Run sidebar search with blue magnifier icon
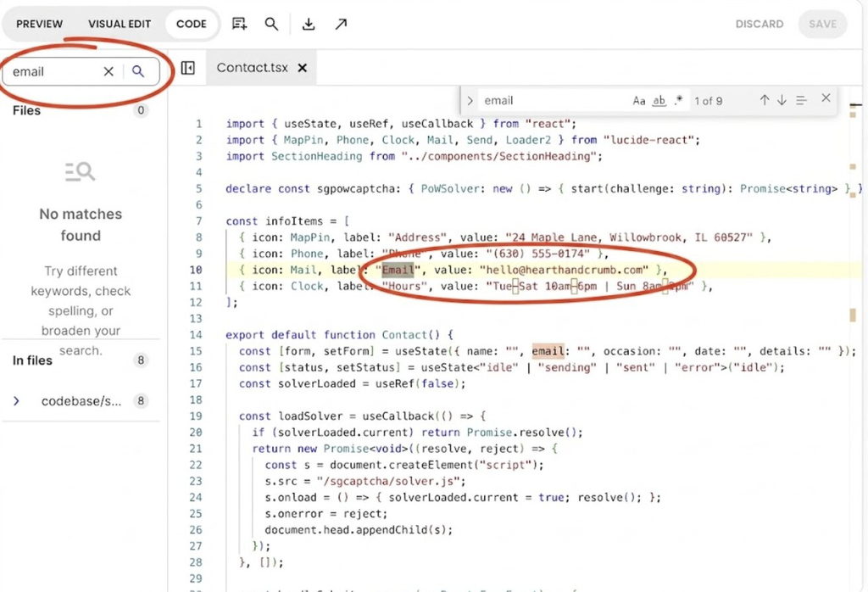 click(138, 71)
